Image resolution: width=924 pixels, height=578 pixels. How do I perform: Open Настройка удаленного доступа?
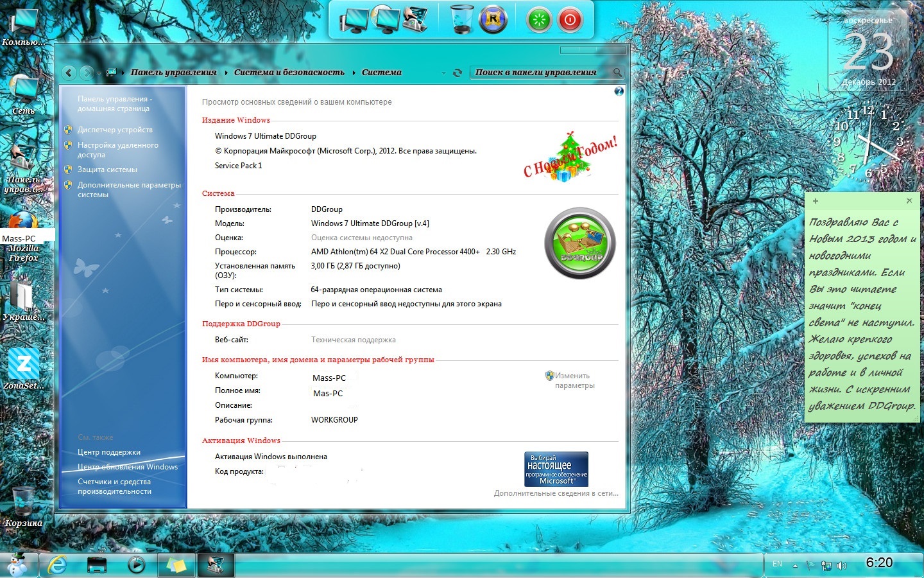point(118,150)
